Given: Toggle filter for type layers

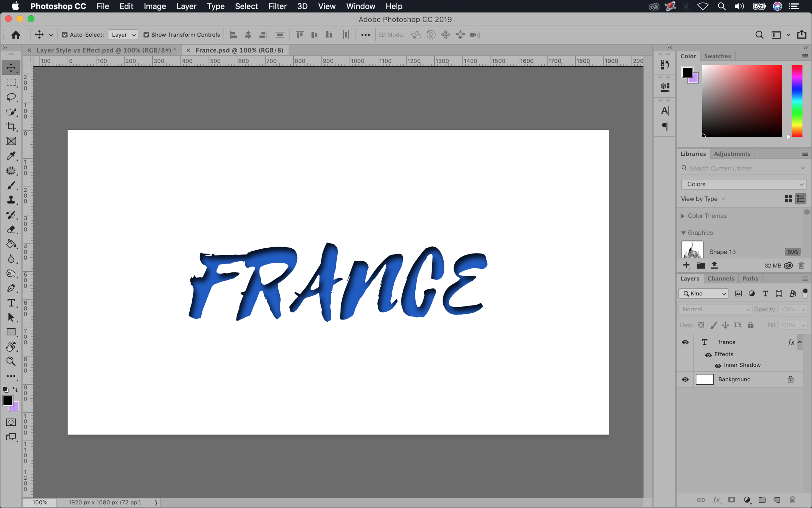Looking at the screenshot, I should (x=765, y=293).
